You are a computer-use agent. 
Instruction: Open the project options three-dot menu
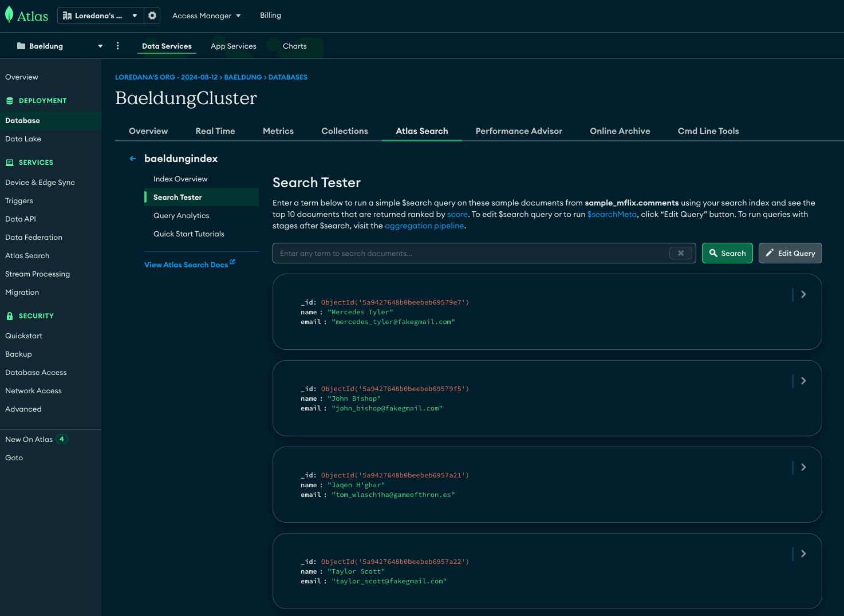tap(118, 46)
